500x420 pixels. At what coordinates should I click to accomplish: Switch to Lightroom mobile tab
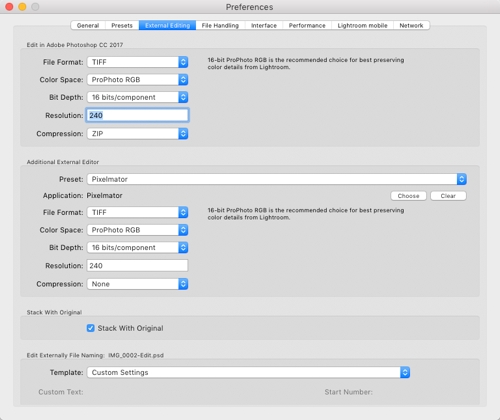pyautogui.click(x=362, y=26)
